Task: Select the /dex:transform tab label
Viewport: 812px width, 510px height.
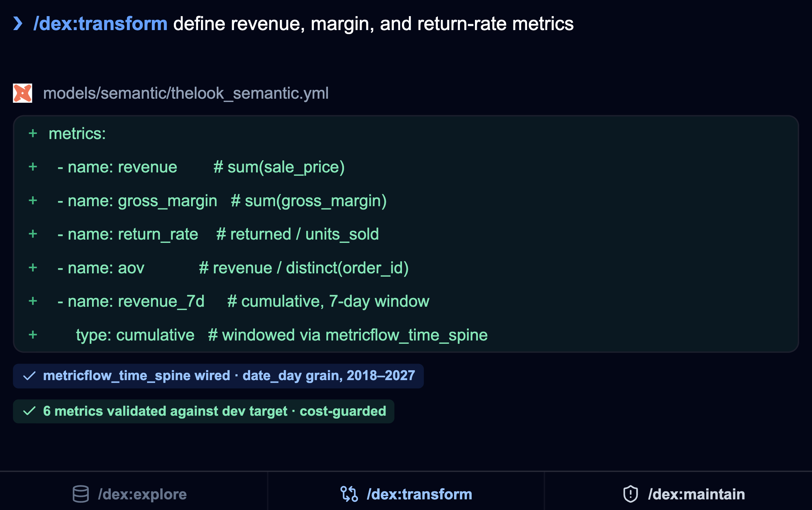Action: (x=419, y=494)
